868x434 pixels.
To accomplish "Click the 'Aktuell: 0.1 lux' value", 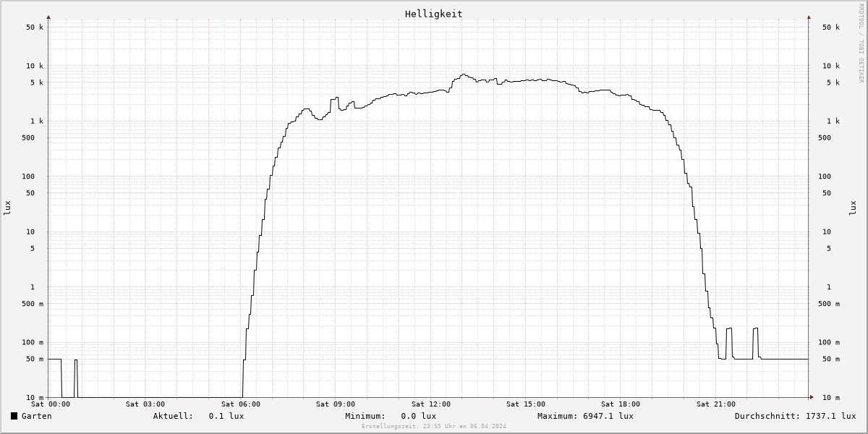I will pyautogui.click(x=198, y=416).
